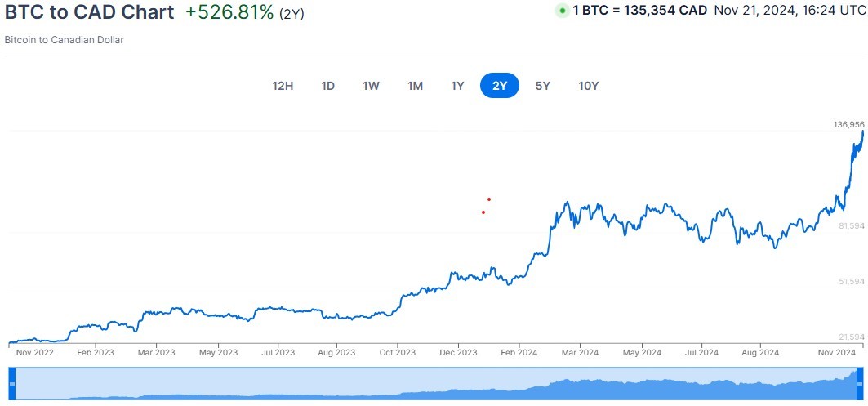Viewport: 868px width, 406px height.
Task: Click the Nov 2022 x-axis label
Action: pos(34,353)
